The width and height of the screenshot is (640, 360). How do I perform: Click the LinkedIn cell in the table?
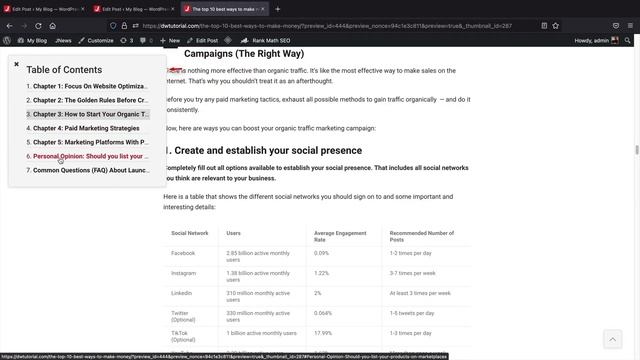[x=181, y=293]
